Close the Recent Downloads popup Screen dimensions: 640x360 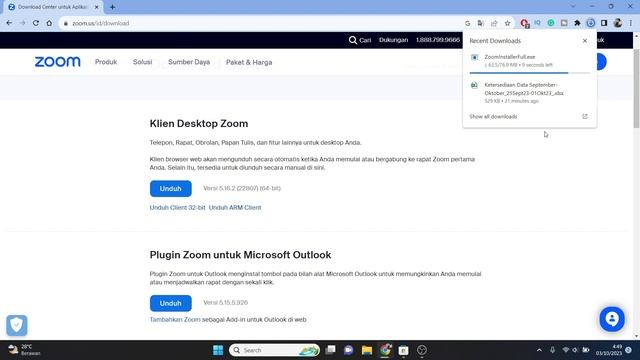pyautogui.click(x=584, y=41)
